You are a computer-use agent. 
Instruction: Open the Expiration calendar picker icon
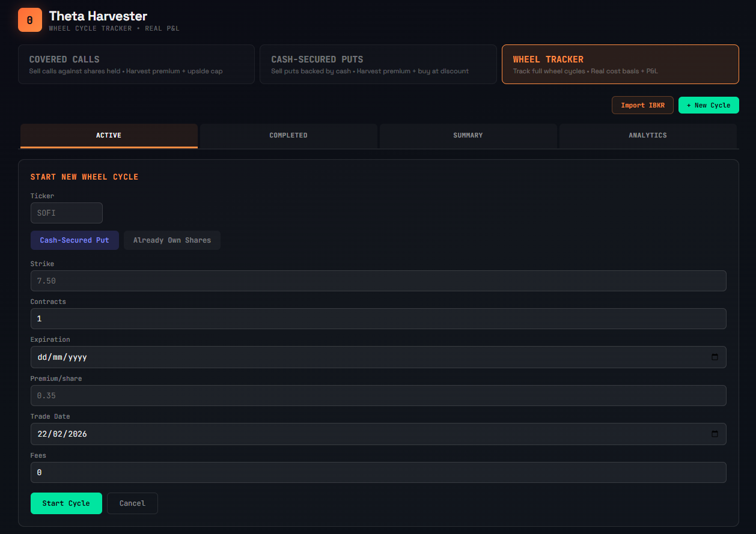(715, 357)
